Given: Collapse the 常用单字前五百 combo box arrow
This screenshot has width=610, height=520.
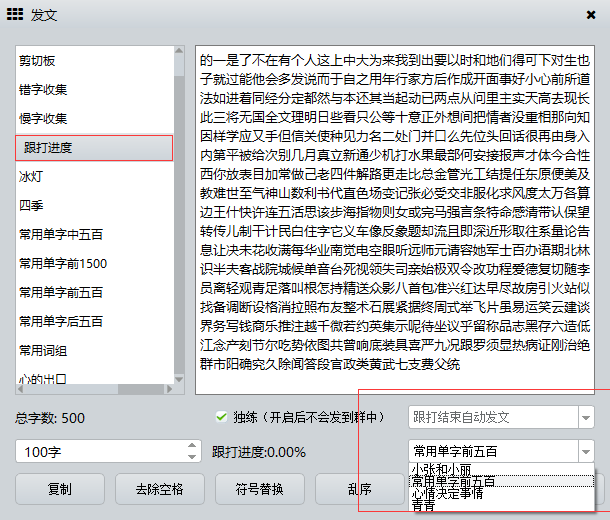Looking at the screenshot, I should click(x=586, y=452).
